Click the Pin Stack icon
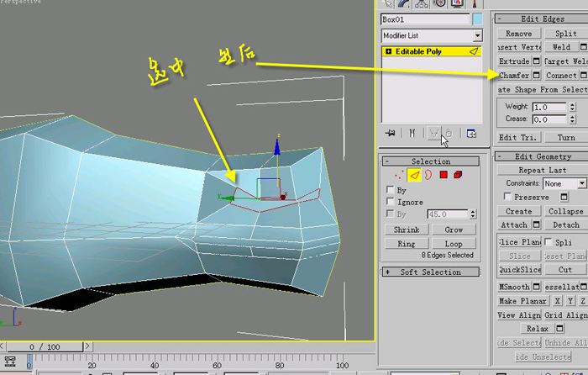 coord(390,133)
